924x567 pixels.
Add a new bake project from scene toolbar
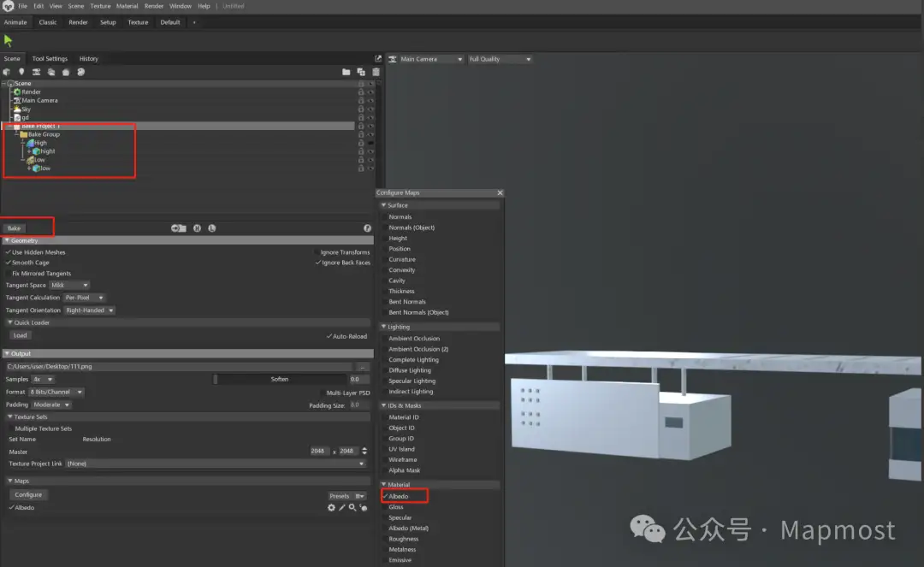pos(66,72)
